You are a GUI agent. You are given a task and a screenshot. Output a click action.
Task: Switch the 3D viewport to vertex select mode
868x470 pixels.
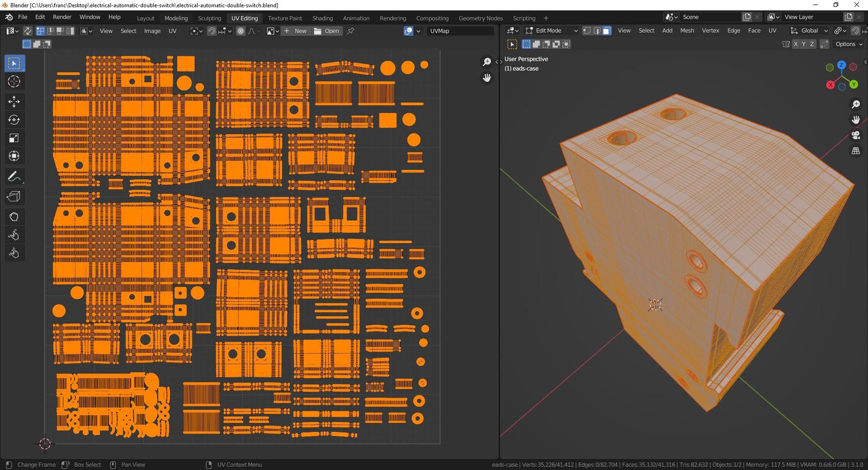tap(587, 31)
